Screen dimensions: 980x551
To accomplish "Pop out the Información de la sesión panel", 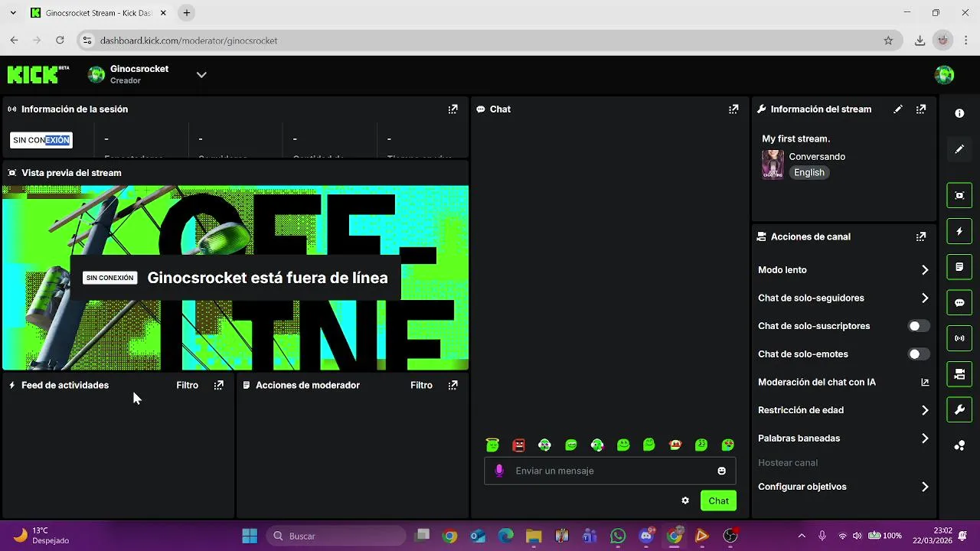I will click(x=452, y=109).
